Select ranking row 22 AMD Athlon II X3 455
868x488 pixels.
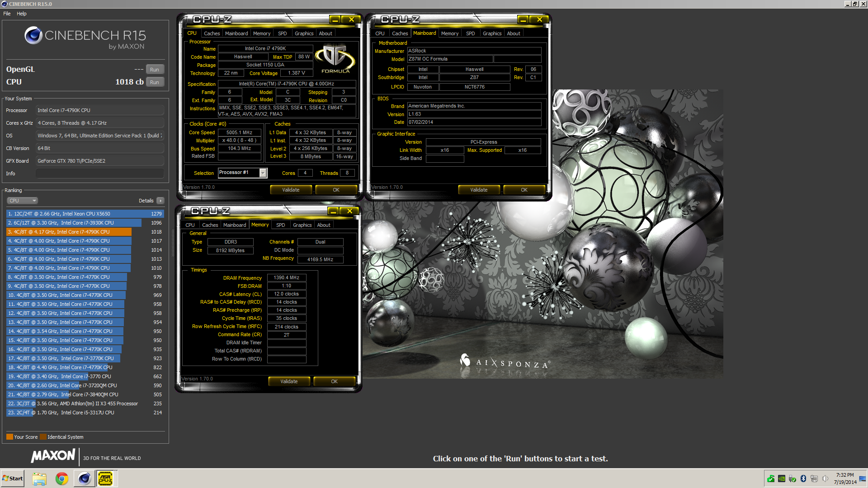(85, 404)
